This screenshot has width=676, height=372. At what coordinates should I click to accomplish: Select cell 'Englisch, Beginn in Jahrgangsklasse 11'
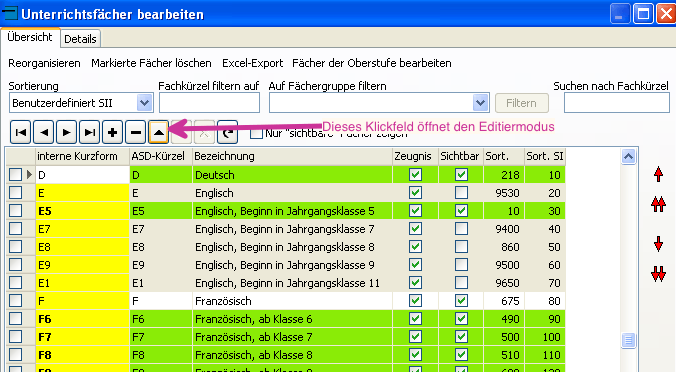pos(292,283)
